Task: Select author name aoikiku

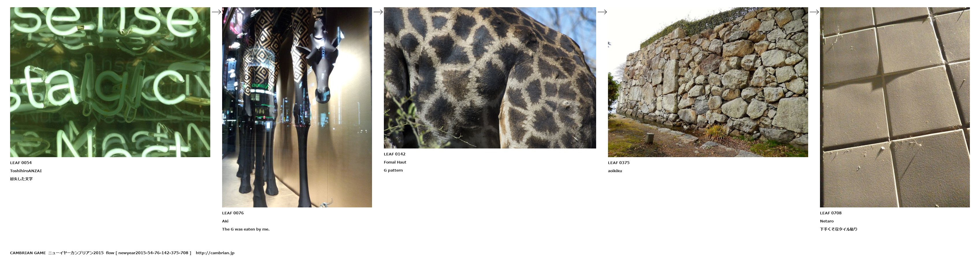Action: click(x=615, y=171)
